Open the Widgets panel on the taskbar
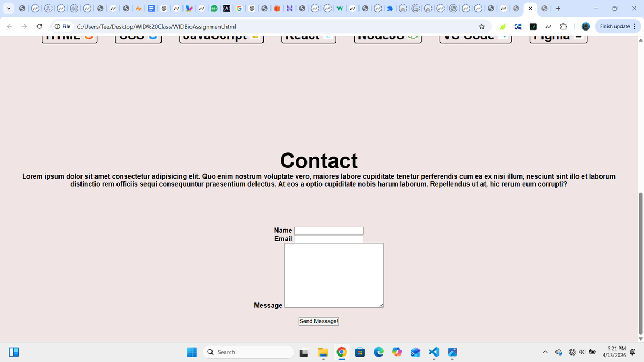The width and height of the screenshot is (644, 362). click(x=14, y=352)
